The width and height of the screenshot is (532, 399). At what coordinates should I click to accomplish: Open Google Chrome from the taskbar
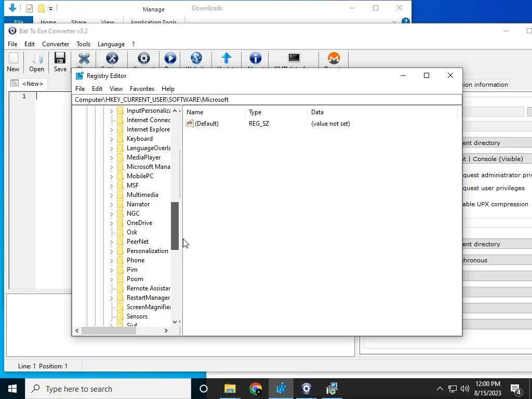255,389
